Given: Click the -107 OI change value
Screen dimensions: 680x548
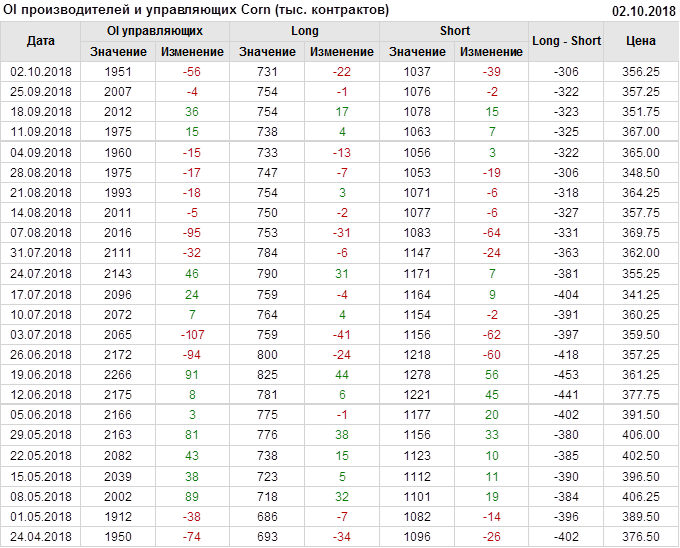Looking at the screenshot, I should [x=192, y=334].
